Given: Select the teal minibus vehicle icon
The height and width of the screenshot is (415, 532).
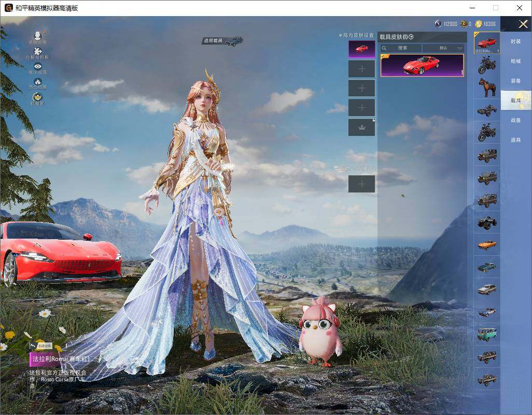Looking at the screenshot, I should click(x=487, y=334).
